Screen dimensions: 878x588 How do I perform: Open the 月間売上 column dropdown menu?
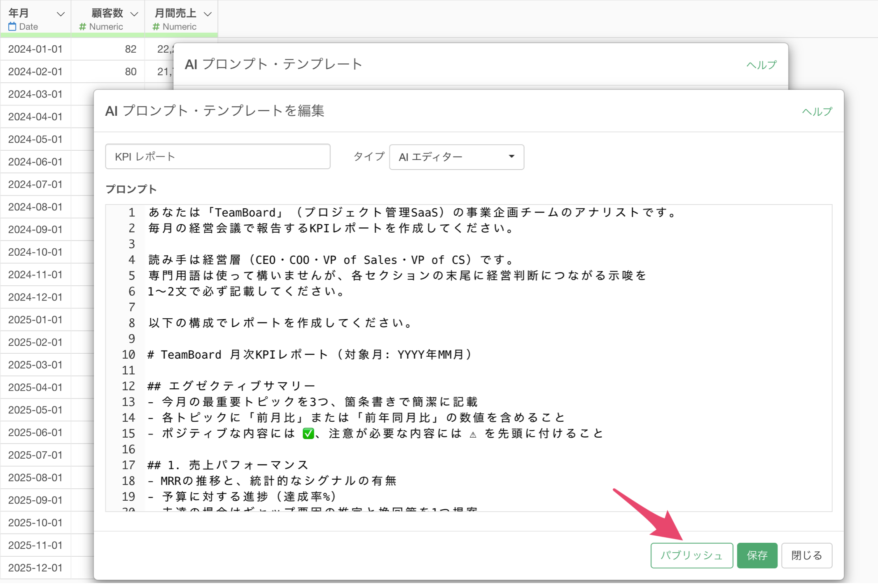(x=208, y=14)
